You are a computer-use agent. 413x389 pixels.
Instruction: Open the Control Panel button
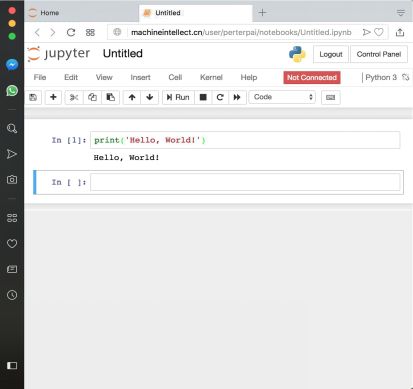(x=379, y=54)
